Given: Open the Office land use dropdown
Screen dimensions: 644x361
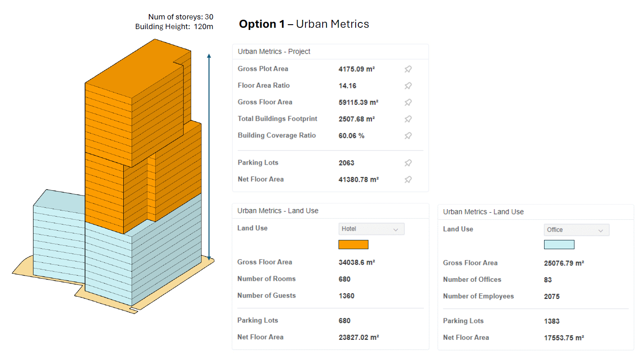Looking at the screenshot, I should (x=576, y=230).
